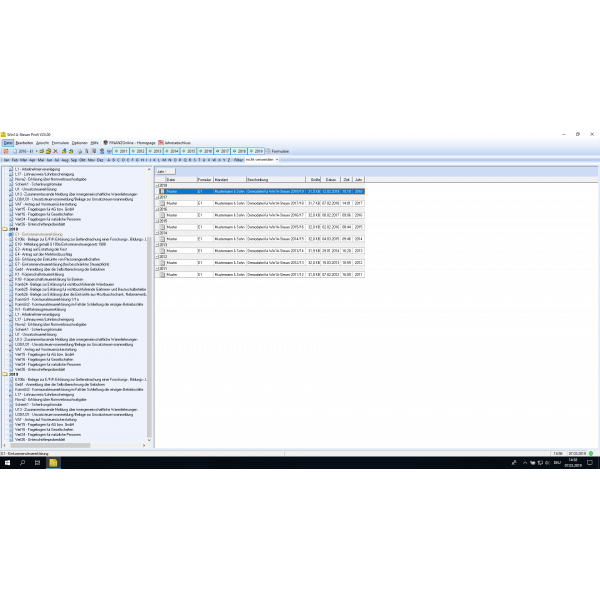600x600 pixels.
Task: Collapse the 2018 group in the file list
Action: (x=157, y=185)
